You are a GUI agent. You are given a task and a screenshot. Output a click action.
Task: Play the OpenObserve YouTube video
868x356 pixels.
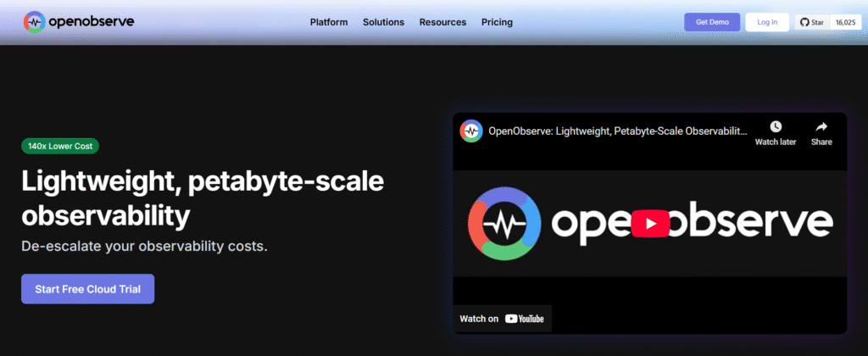click(649, 223)
